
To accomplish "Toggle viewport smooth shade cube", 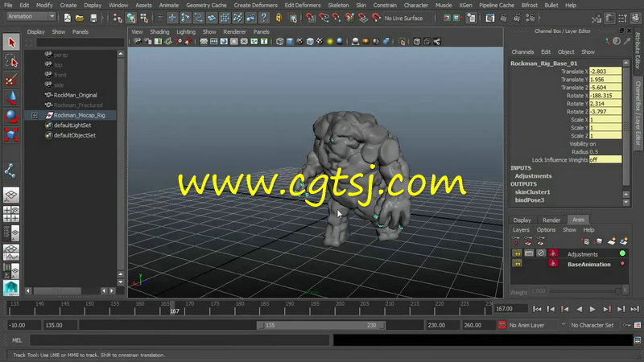I will 290,42.
